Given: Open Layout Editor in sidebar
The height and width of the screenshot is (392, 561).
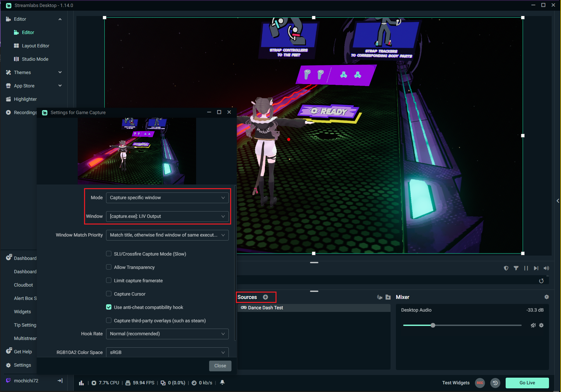Looking at the screenshot, I should click(35, 46).
